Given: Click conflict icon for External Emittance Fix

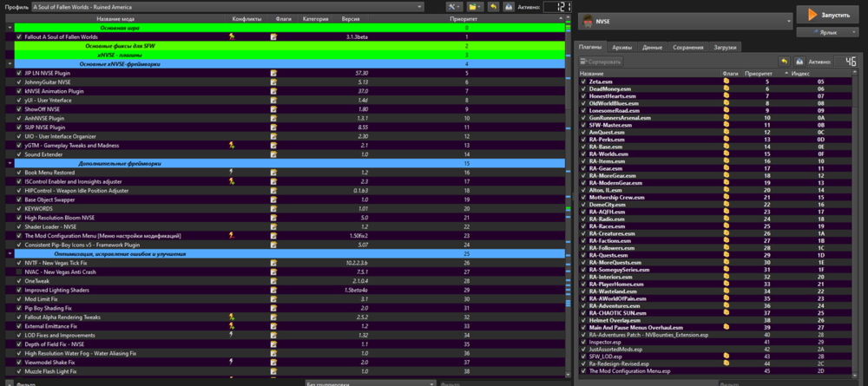Looking at the screenshot, I should click(232, 326).
